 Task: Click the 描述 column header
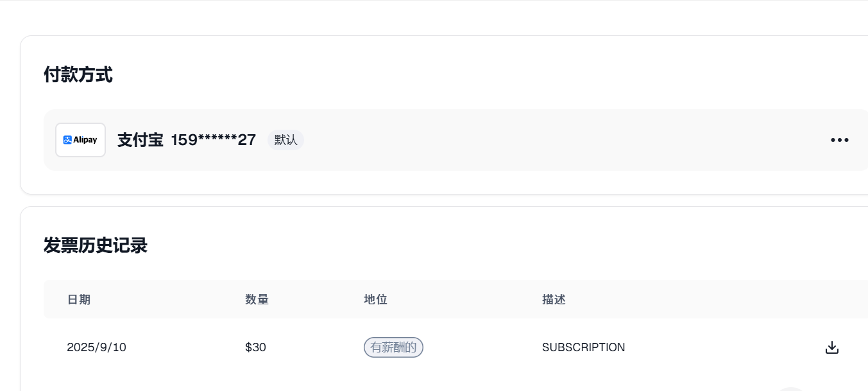point(554,299)
